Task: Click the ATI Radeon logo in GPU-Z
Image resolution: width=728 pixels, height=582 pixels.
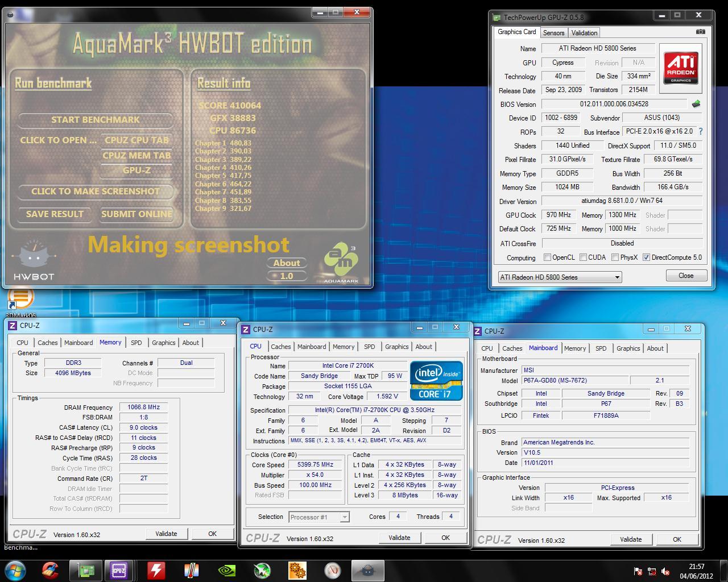Action: [681, 68]
